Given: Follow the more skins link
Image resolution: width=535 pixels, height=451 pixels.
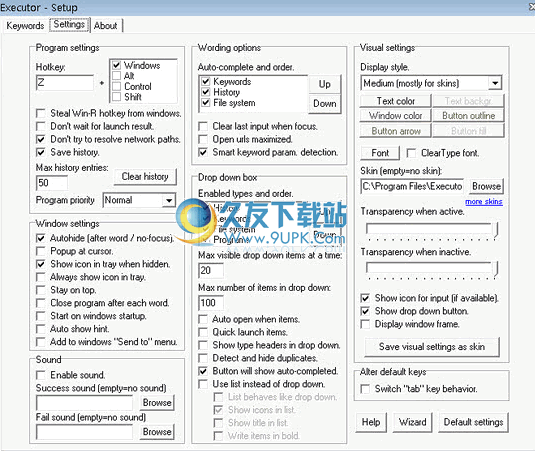Looking at the screenshot, I should tap(484, 202).
